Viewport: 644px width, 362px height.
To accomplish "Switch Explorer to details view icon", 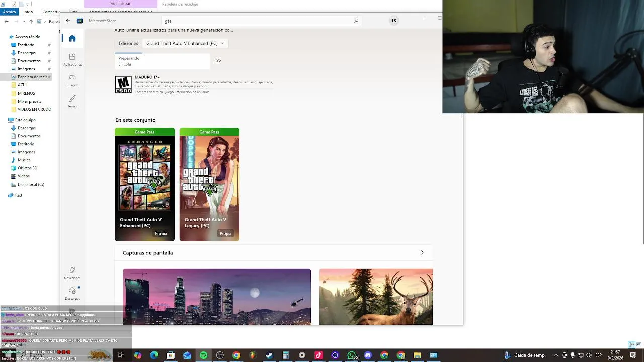I will pos(631,344).
